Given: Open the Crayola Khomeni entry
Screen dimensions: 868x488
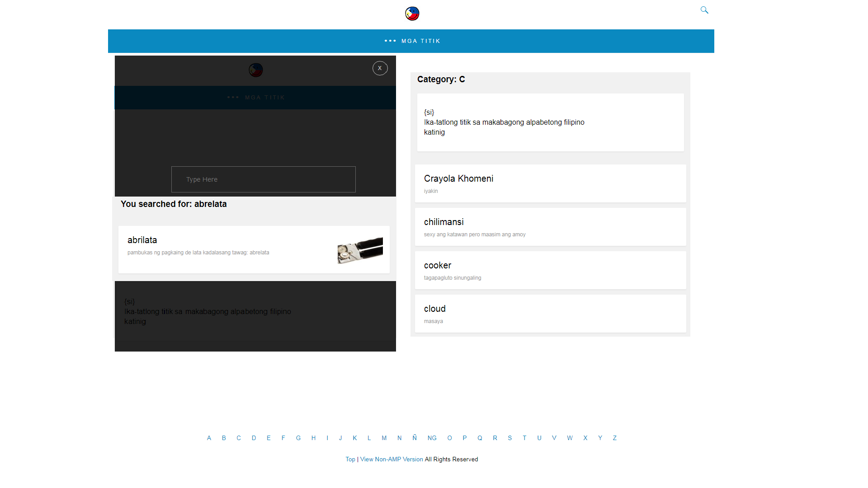Looking at the screenshot, I should coord(458,178).
